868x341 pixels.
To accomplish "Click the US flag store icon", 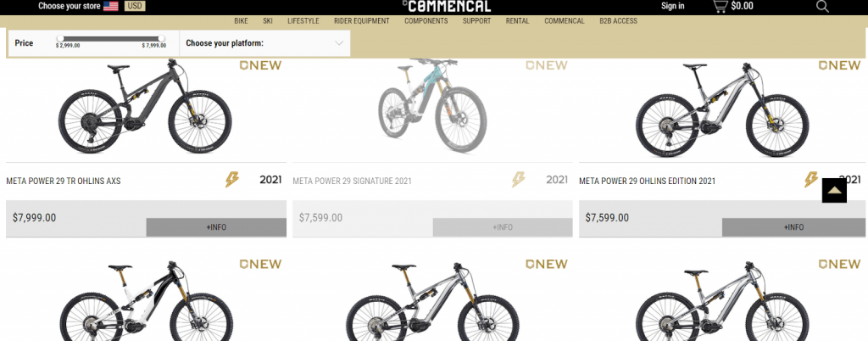I will 111,6.
